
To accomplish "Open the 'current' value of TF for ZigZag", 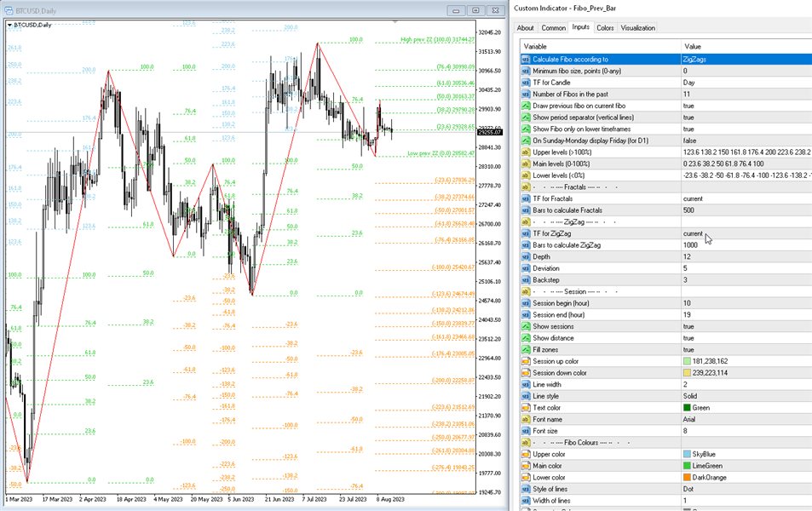I will coord(693,233).
